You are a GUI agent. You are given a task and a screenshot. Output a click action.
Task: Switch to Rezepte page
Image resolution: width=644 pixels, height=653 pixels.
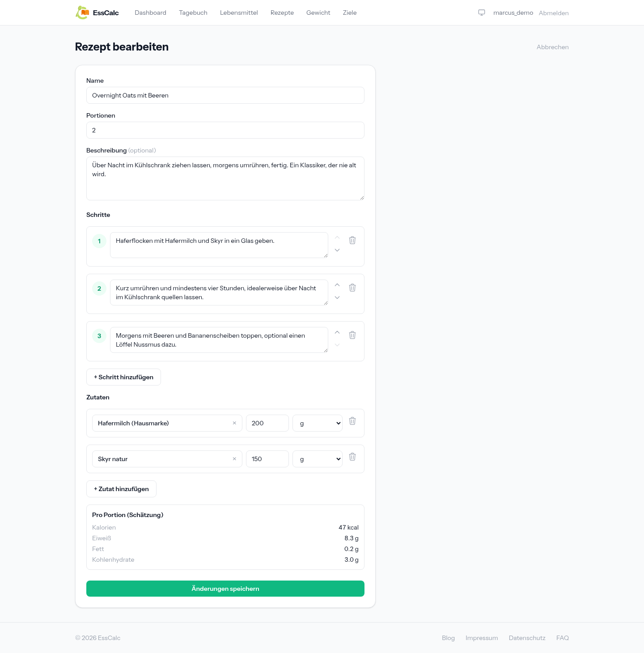[x=282, y=13]
